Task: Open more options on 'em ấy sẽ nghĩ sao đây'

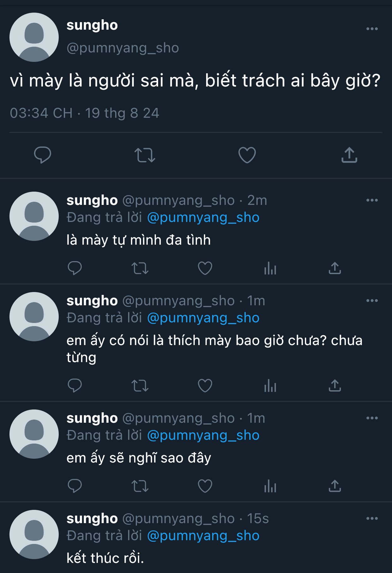Action: (372, 418)
